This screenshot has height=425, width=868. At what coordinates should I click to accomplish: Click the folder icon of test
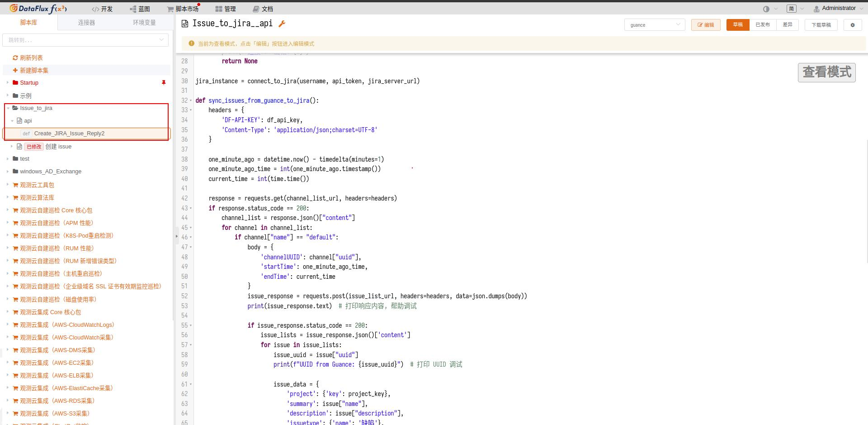click(x=15, y=158)
